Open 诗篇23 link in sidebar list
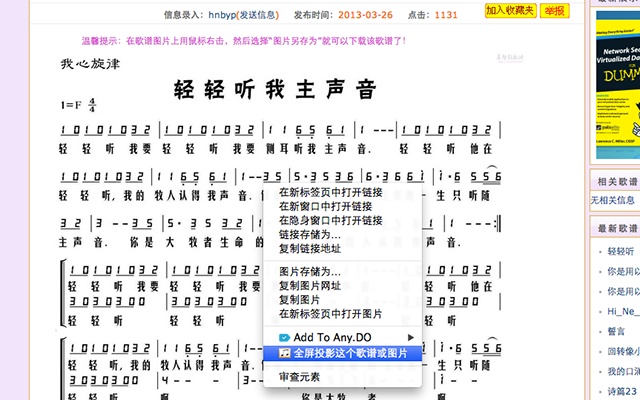This screenshot has width=640, height=400. coord(623,391)
